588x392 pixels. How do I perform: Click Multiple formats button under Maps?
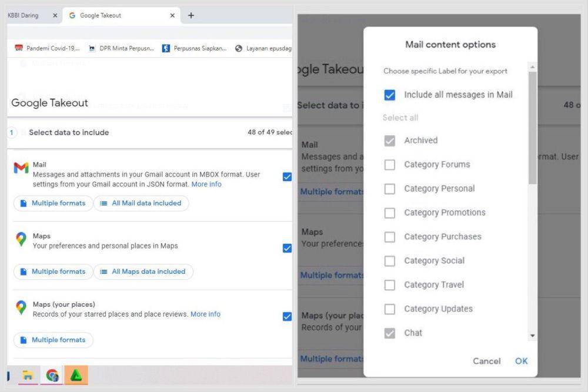(x=53, y=272)
